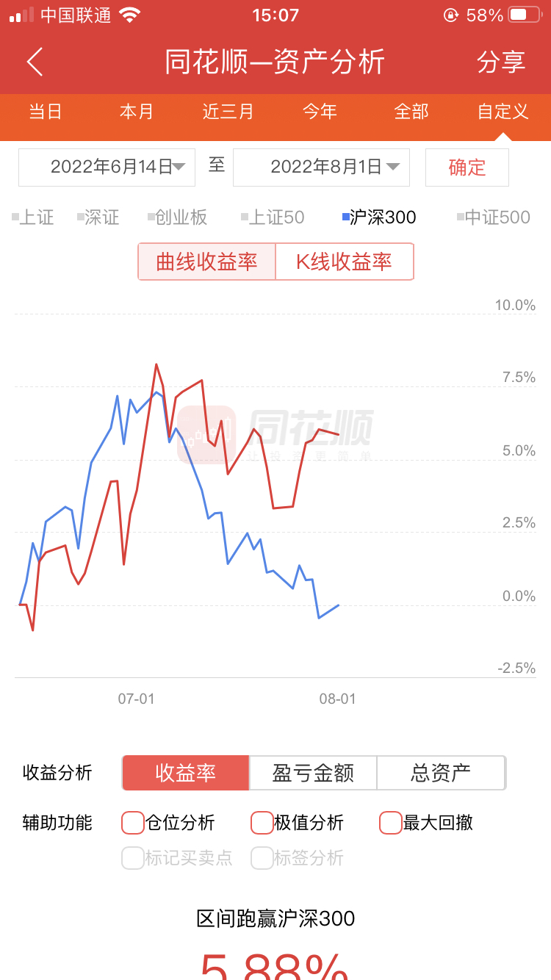Tap the orientation lock status icon
551x980 pixels.
pos(451,15)
